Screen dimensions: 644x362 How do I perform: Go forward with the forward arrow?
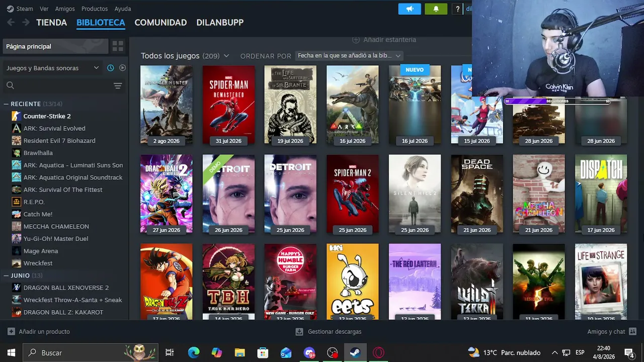26,22
